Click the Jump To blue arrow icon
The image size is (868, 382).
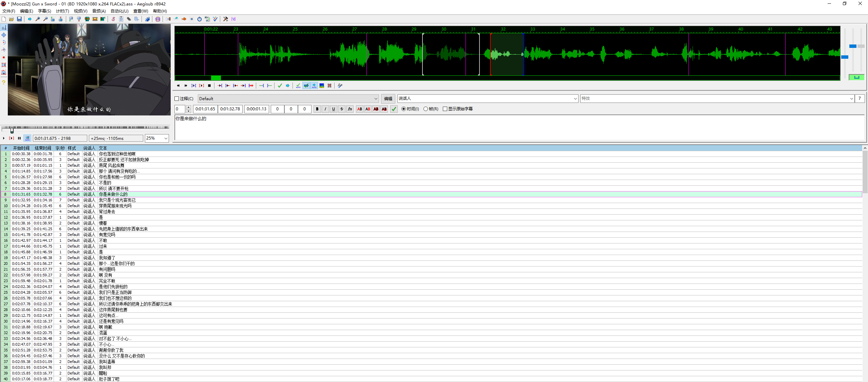point(30,19)
